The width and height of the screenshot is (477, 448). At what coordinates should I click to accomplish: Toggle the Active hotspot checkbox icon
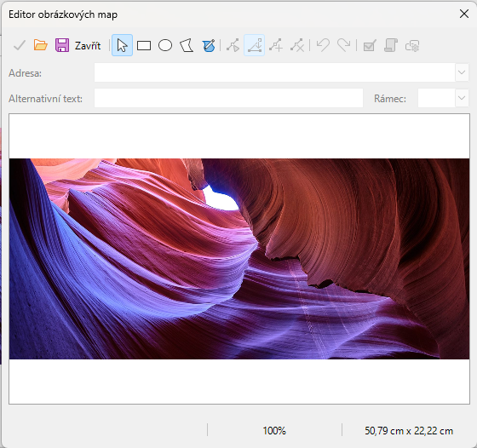[370, 46]
